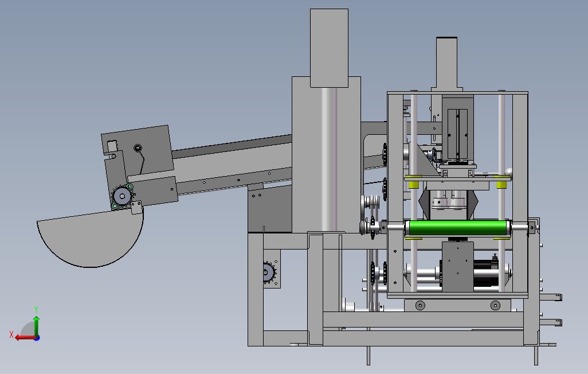
Task: Click the blue Z axis dot of the triad
Action: 37,338
